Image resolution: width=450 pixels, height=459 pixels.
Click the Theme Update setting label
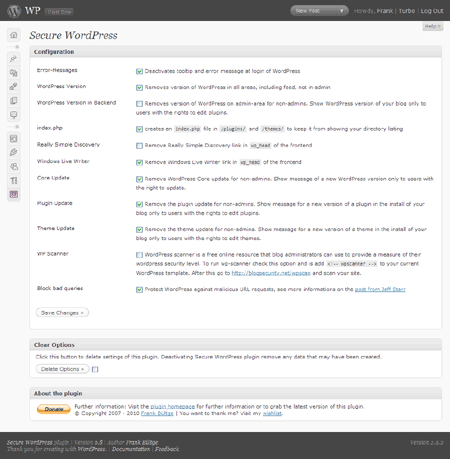coord(56,228)
